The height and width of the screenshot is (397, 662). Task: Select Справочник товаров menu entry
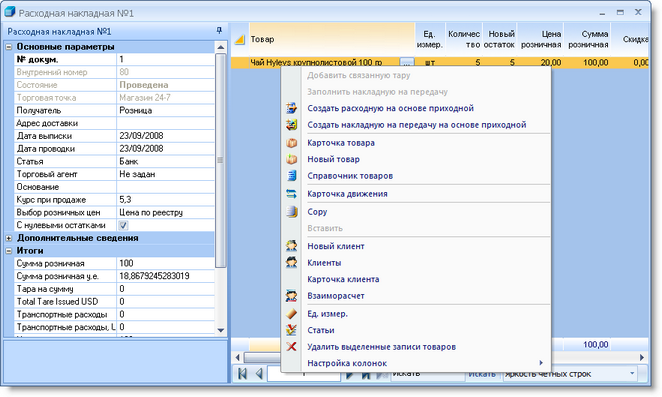(x=350, y=176)
